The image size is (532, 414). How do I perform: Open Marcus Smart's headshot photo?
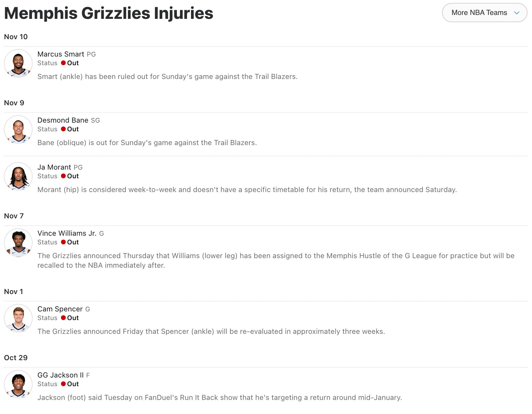coord(18,64)
